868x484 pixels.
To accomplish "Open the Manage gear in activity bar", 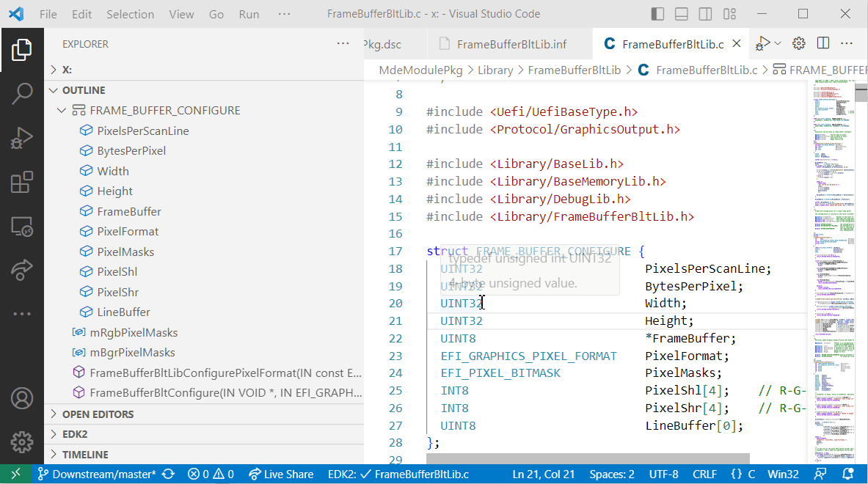I will [x=21, y=442].
